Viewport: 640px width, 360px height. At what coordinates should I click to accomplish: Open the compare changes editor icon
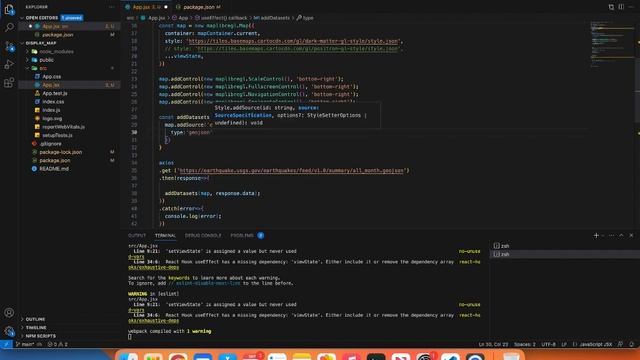611,7
